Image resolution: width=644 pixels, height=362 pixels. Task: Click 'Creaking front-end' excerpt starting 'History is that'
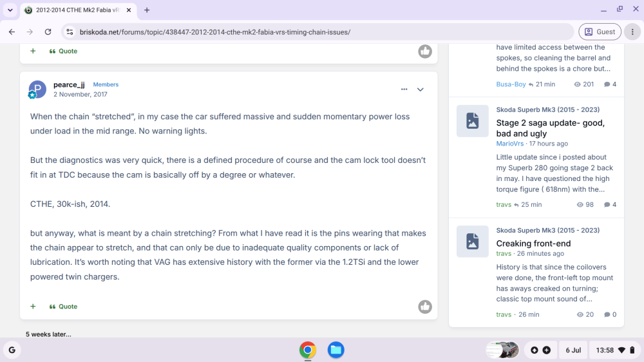coord(554,283)
